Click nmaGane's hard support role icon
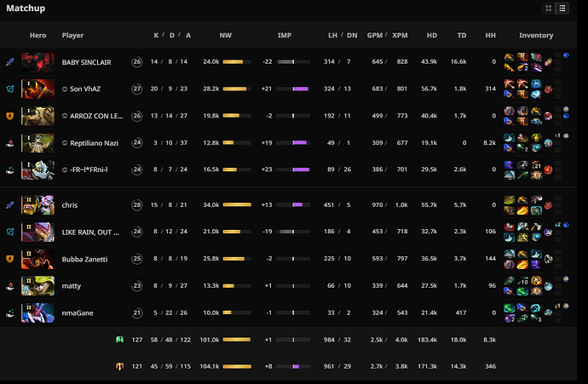 [x=10, y=312]
